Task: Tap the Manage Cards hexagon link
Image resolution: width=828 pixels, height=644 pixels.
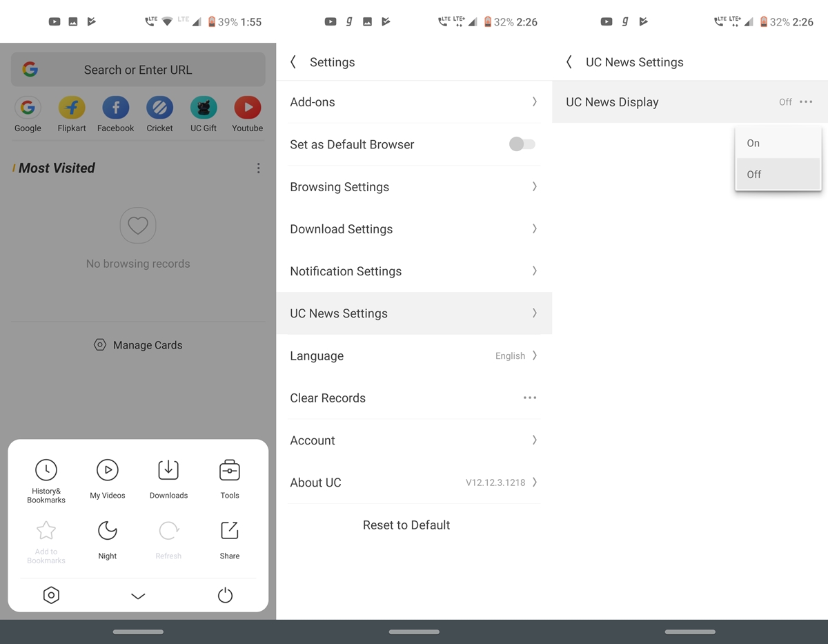Action: [138, 345]
